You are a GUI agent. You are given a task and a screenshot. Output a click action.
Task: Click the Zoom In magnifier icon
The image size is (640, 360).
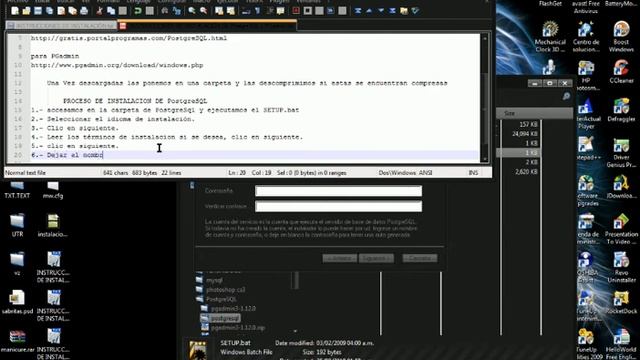(192, 11)
